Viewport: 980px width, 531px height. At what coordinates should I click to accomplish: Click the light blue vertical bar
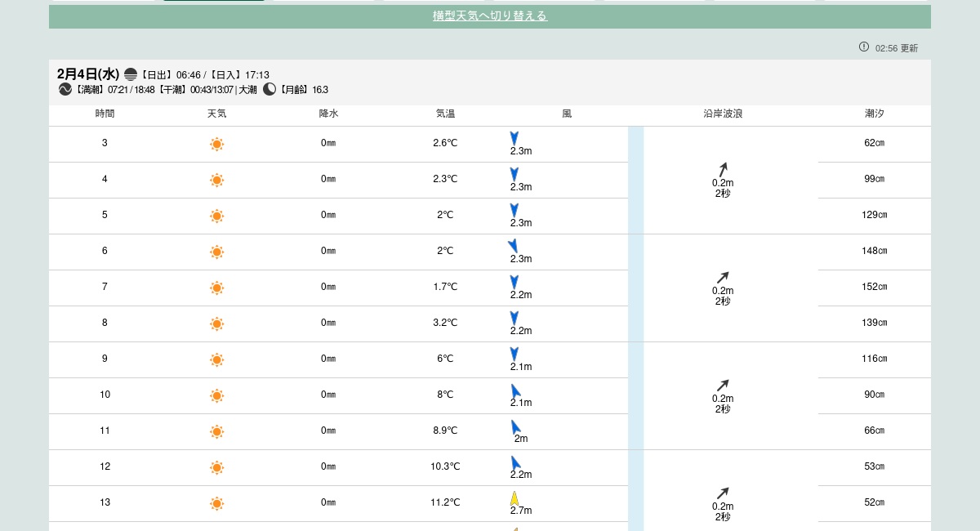pyautogui.click(x=635, y=327)
